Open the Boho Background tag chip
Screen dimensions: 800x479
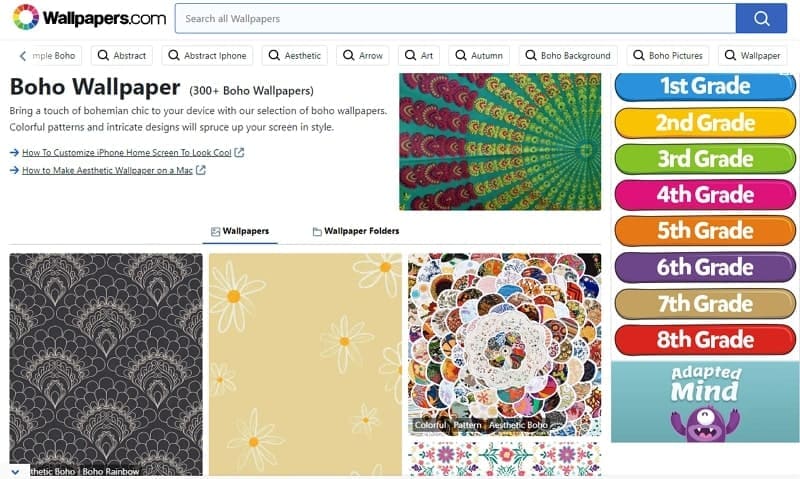(567, 56)
